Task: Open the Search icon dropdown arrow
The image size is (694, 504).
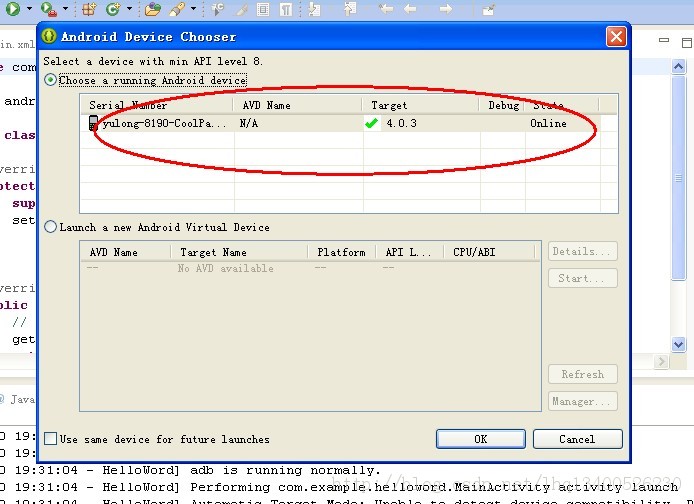Action: click(193, 9)
